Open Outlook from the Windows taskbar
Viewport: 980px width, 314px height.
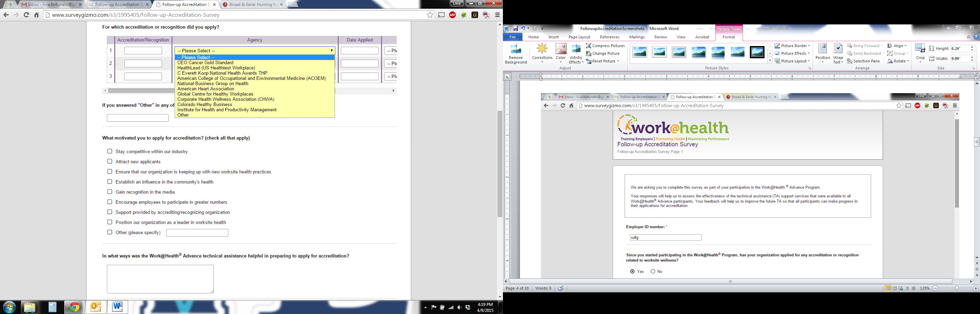[x=95, y=307]
